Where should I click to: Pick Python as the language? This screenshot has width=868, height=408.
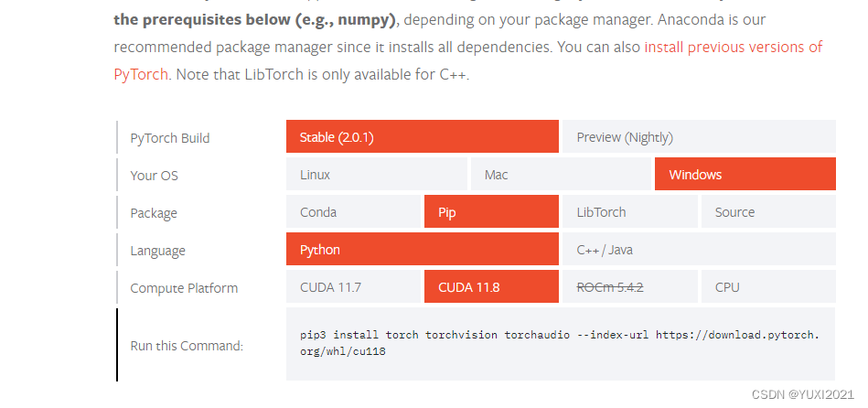[x=422, y=250]
